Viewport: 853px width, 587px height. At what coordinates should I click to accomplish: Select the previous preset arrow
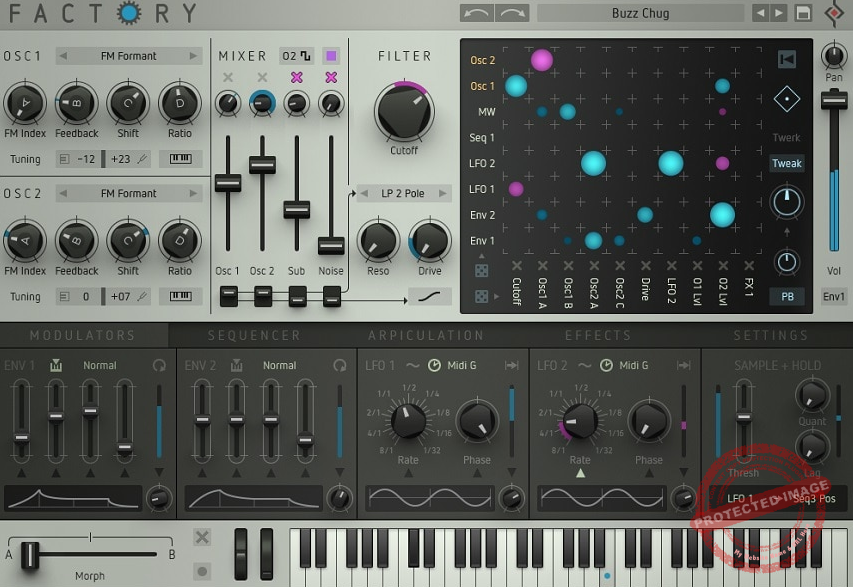pyautogui.click(x=760, y=13)
